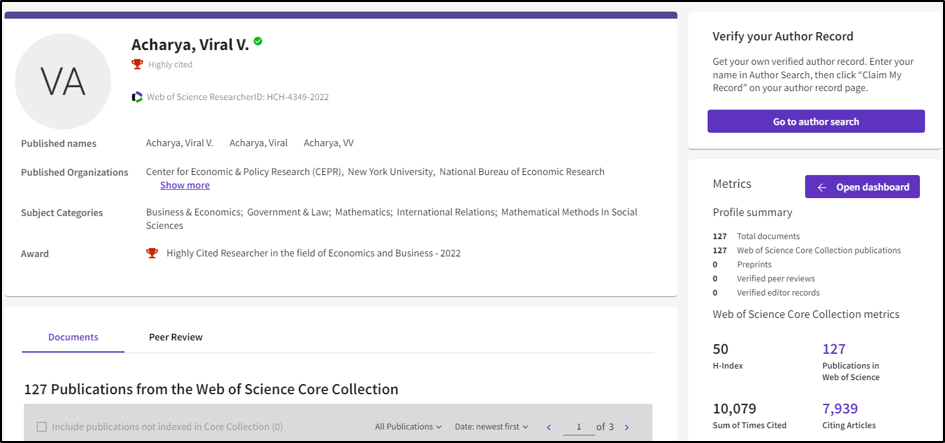Viewport: 945px width, 443px height.
Task: Show more published organizations
Action: [x=185, y=185]
